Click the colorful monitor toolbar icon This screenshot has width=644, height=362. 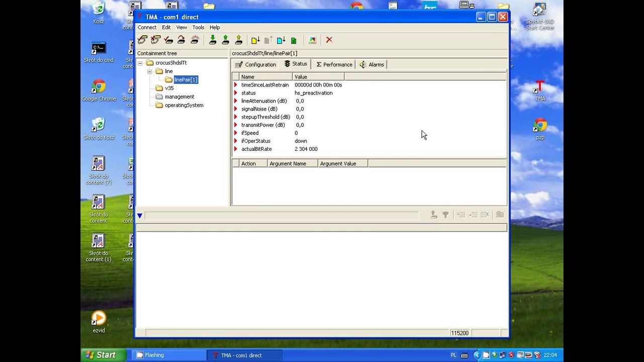[x=312, y=40]
